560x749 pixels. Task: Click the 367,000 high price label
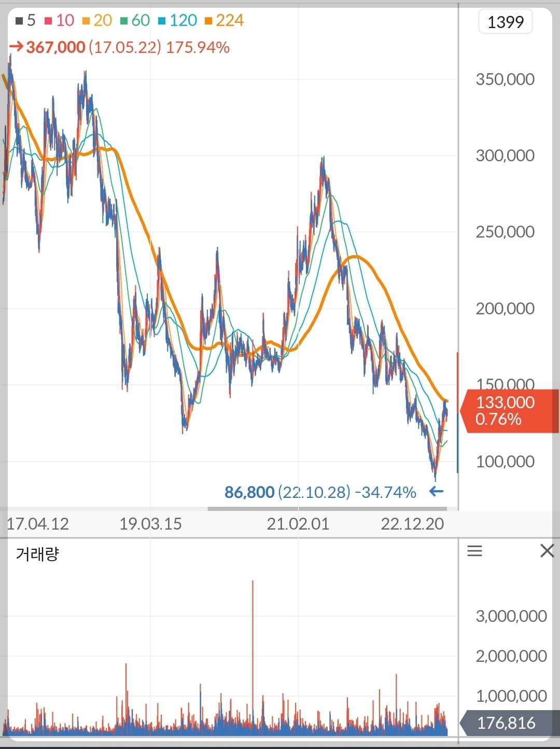pyautogui.click(x=55, y=47)
